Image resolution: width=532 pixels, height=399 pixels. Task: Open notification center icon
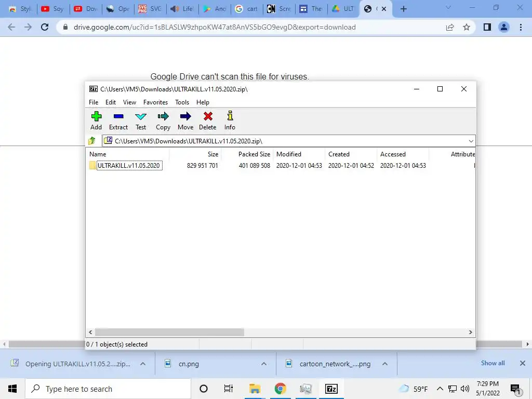click(515, 389)
